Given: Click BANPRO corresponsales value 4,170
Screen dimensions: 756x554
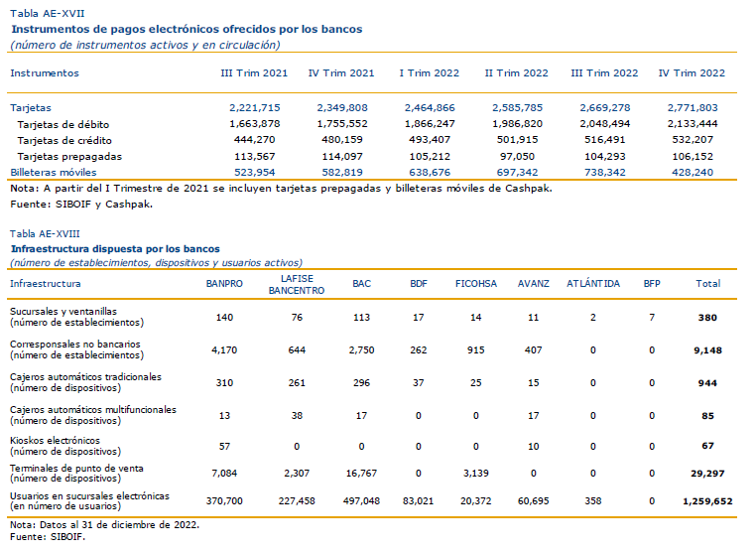Looking at the screenshot, I should pos(224,350).
